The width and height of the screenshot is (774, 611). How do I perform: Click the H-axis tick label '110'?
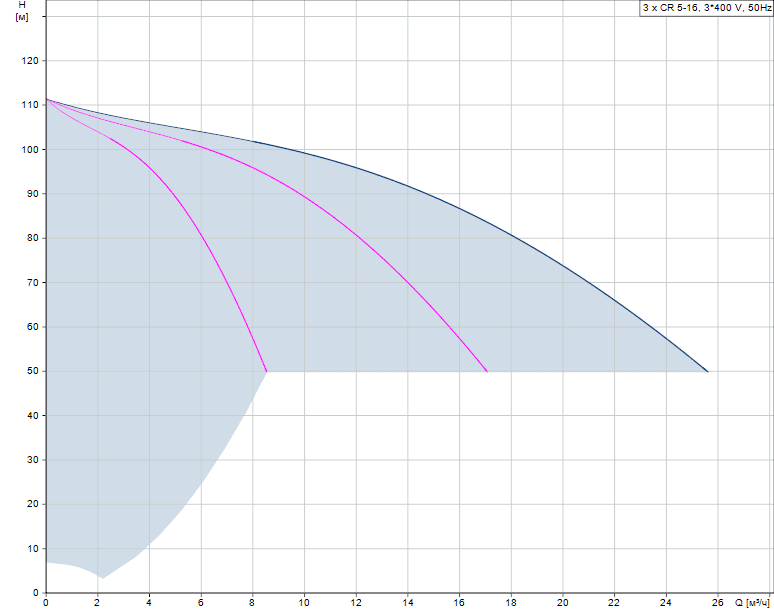click(x=30, y=105)
